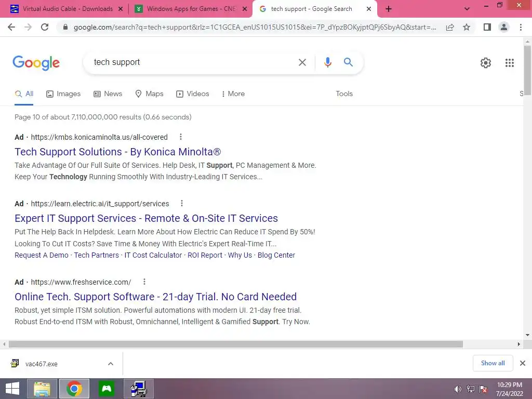Image resolution: width=532 pixels, height=399 pixels.
Task: Click the horizontal scrollbar thumb
Action: click(x=236, y=344)
